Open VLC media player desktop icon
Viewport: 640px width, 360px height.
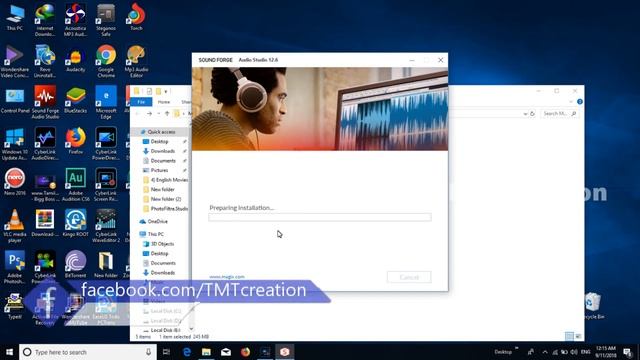click(15, 227)
